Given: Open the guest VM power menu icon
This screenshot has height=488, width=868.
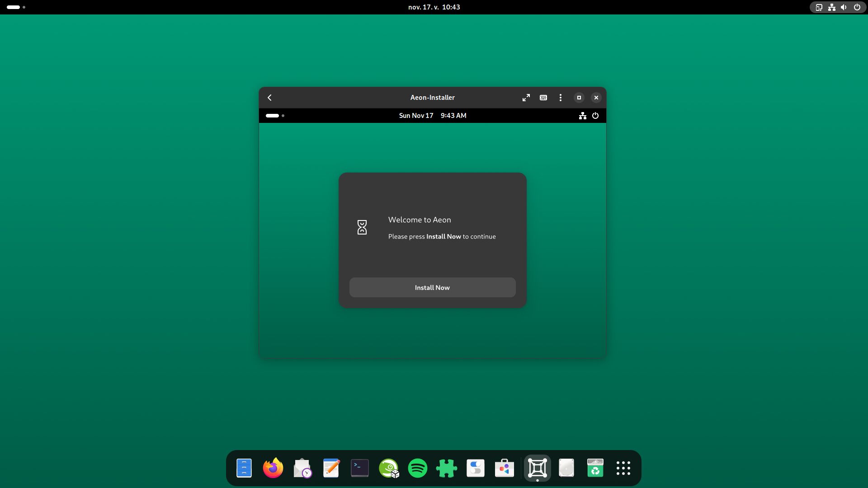Looking at the screenshot, I should pyautogui.click(x=595, y=116).
